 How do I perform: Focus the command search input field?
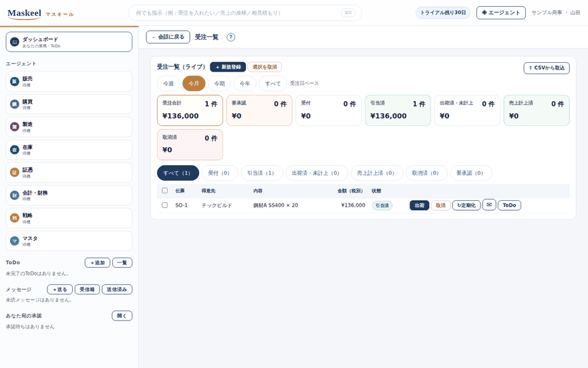245,13
